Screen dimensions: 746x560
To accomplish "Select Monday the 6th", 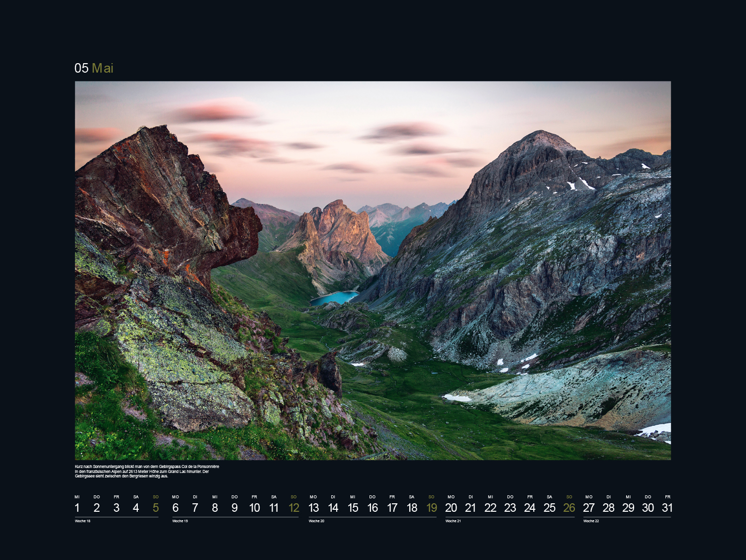I will click(175, 508).
